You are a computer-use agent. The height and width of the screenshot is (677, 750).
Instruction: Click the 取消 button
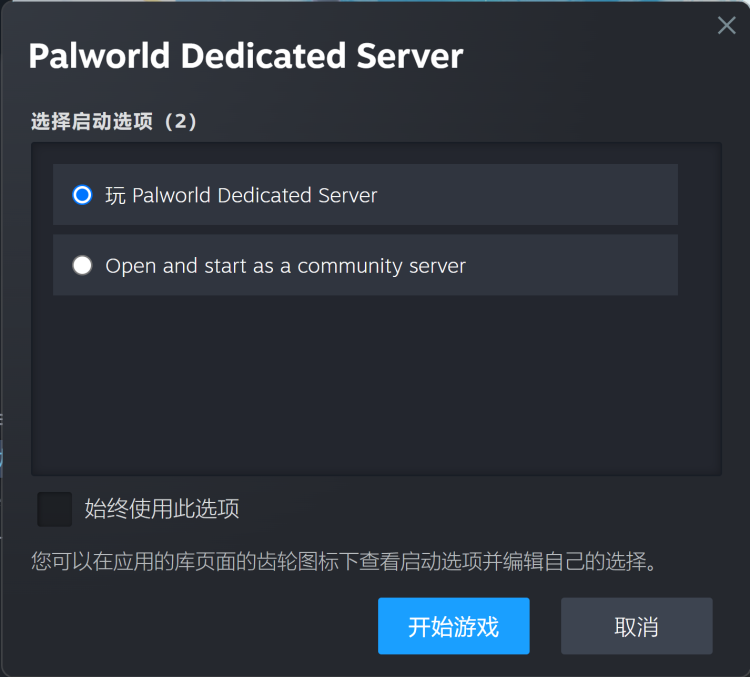637,626
